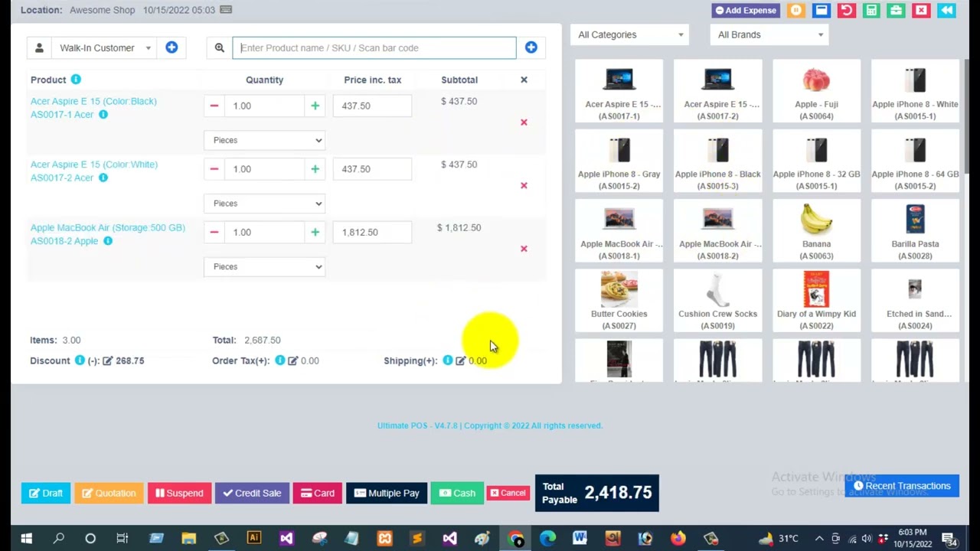Open Pieces unit dropdown for Acer White
The image size is (980, 551).
pos(265,204)
